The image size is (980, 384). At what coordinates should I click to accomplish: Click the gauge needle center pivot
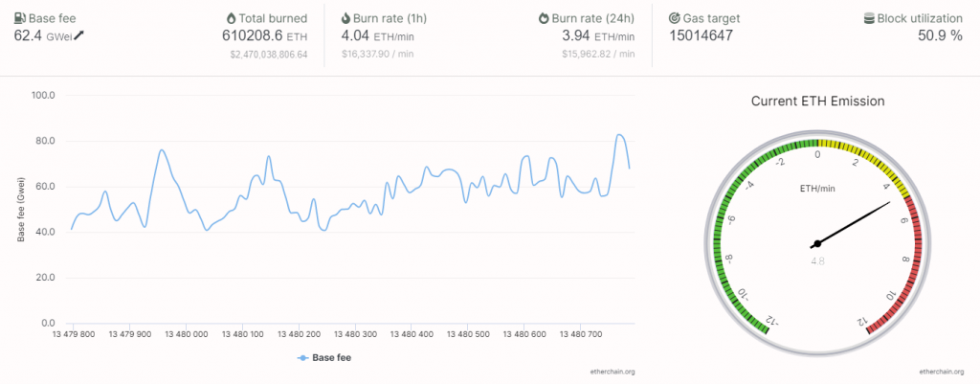816,243
